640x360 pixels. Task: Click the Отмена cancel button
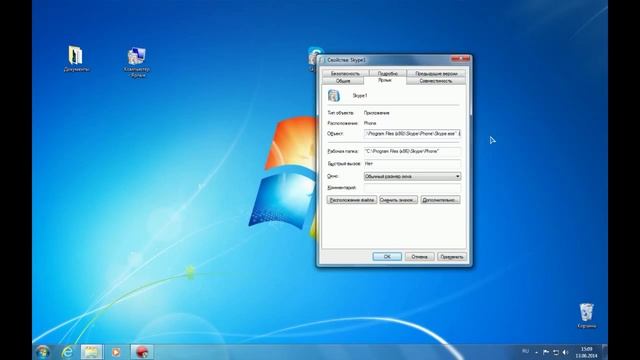tap(419, 257)
